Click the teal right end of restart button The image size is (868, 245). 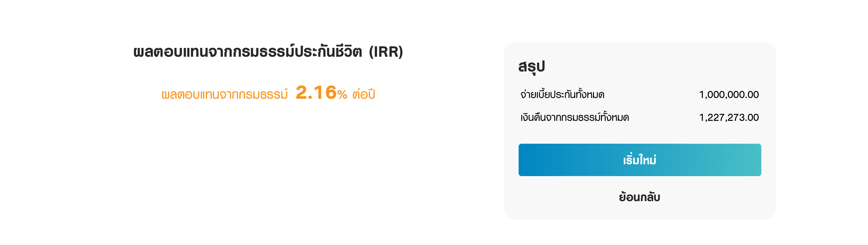747,160
